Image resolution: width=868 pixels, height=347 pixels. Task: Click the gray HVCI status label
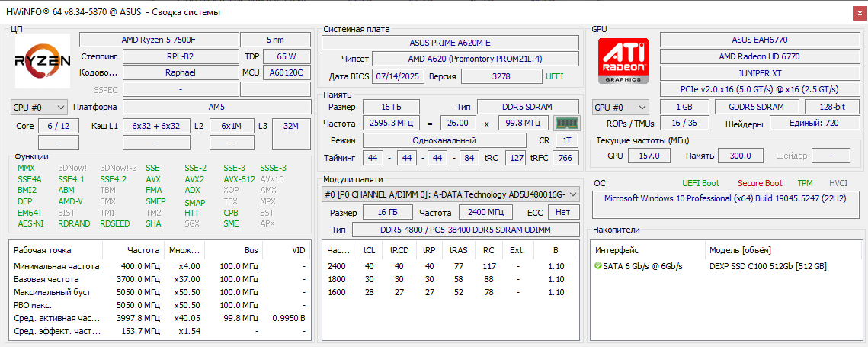(838, 183)
